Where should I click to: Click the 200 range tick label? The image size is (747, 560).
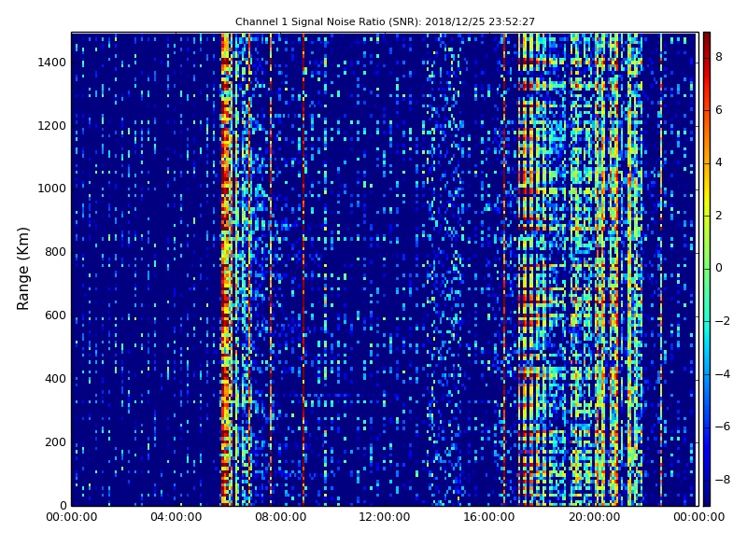(56, 441)
